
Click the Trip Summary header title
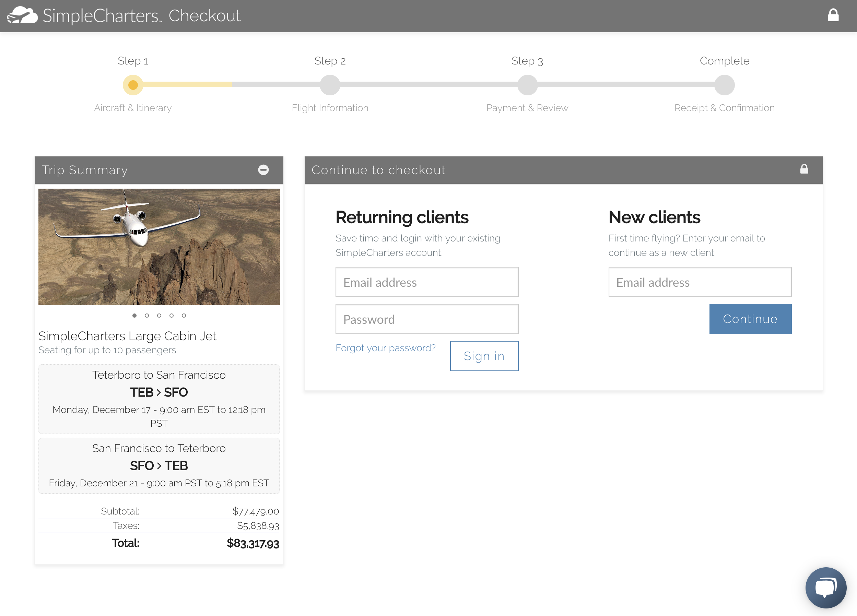(85, 170)
